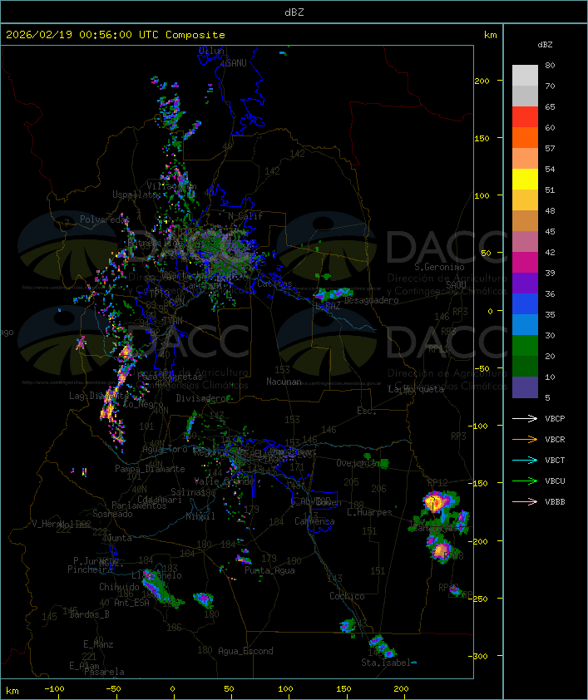Viewport: 588px width, 700px height.
Task: Pick the slate-violet bottom legend swatch
Action: 525,387
